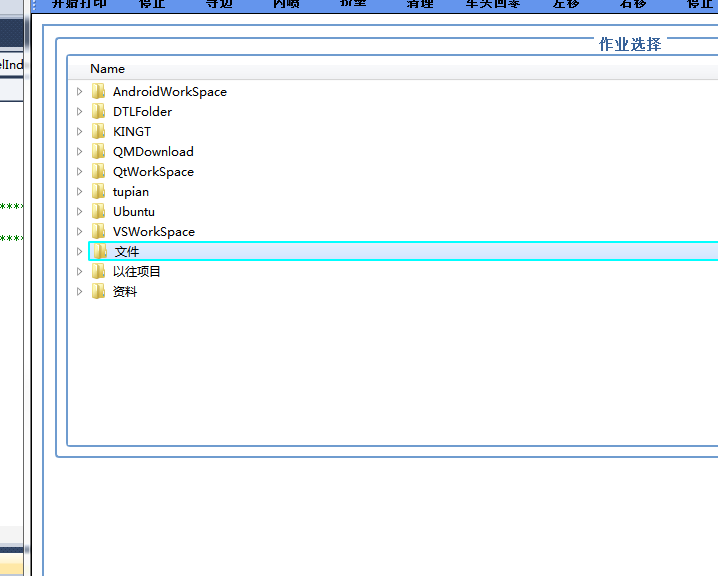Screen dimensions: 718x576
Task: Expand the AndroidWorkSpace tree arrow
Action: point(80,92)
